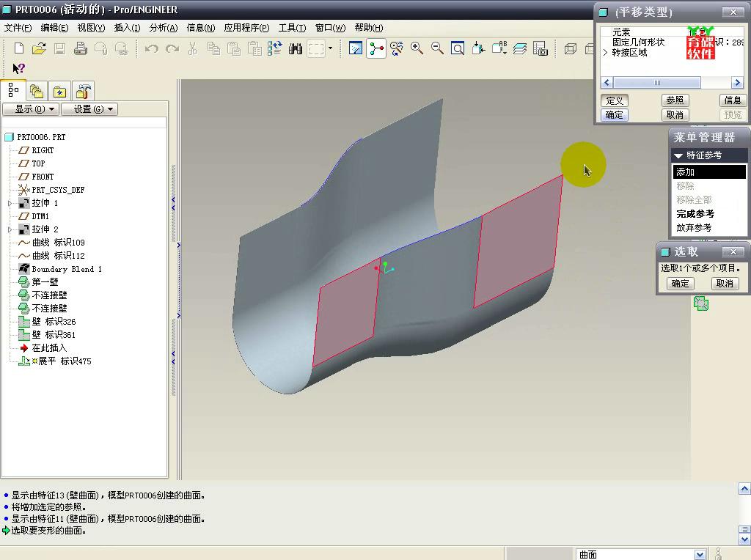
Task: Click the zoom out magnifier
Action: 437,48
